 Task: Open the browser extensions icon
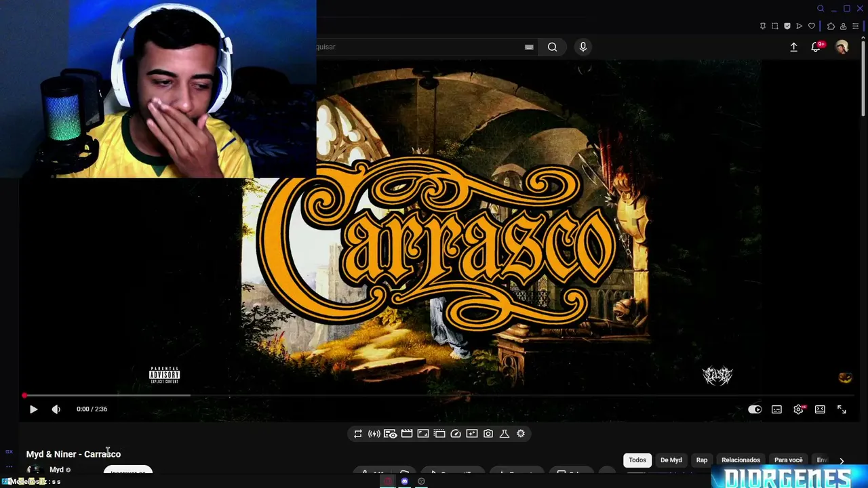(x=831, y=26)
